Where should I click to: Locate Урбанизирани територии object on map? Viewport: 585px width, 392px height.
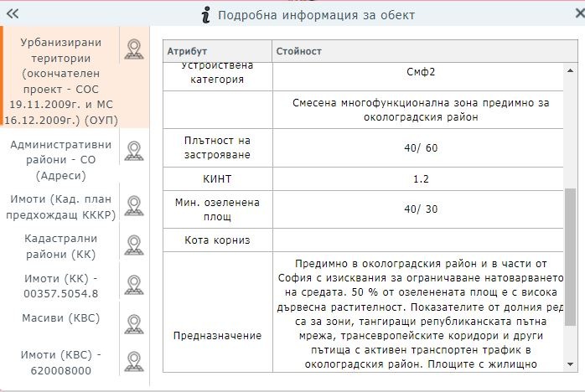[x=133, y=49]
